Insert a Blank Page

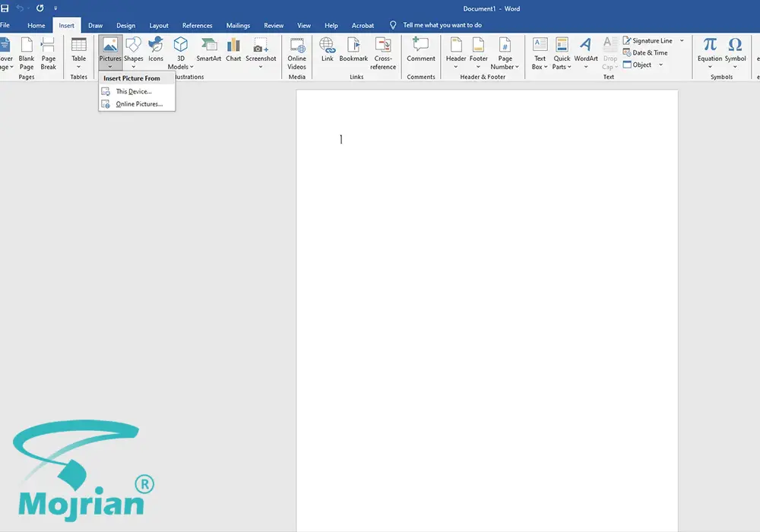[26, 53]
